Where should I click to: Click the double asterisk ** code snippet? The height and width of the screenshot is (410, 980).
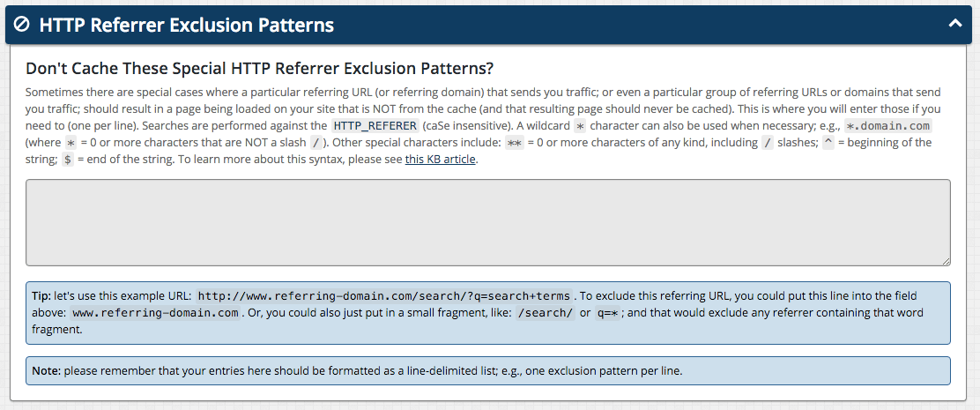515,143
